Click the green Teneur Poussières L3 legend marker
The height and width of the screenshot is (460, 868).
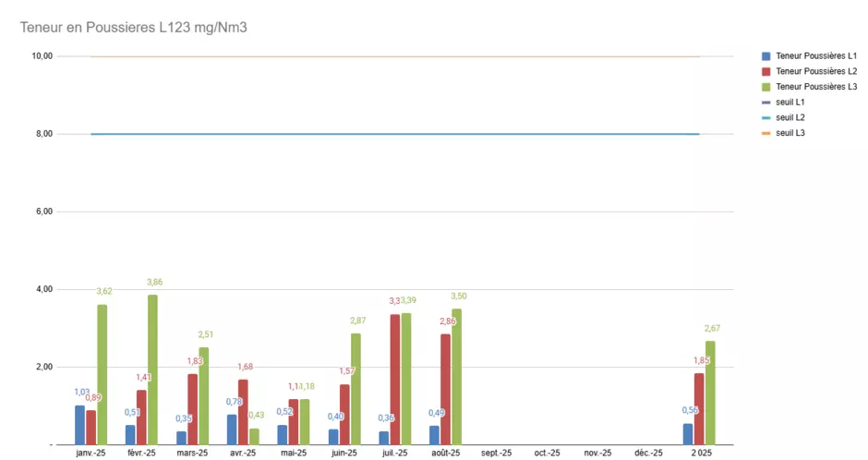pyautogui.click(x=766, y=87)
